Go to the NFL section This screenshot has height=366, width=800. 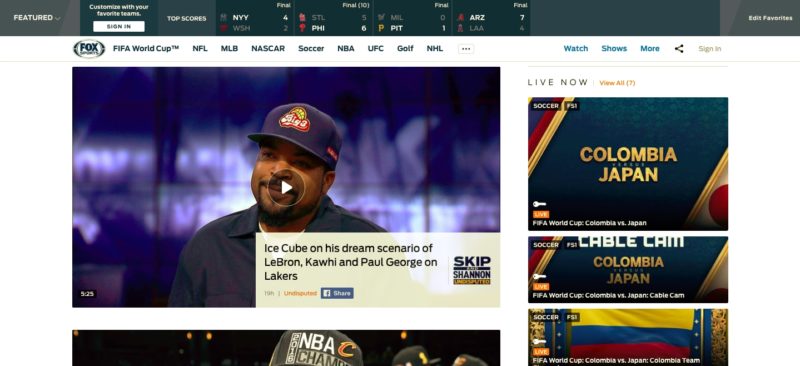tap(200, 48)
